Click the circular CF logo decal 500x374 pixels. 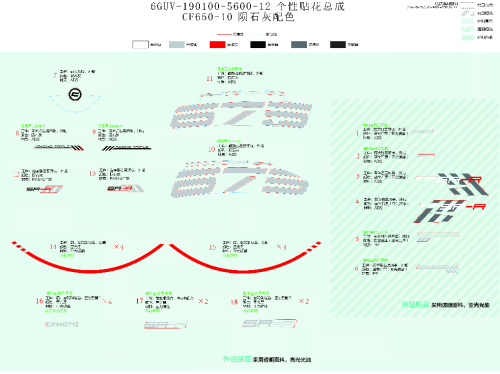click(75, 95)
